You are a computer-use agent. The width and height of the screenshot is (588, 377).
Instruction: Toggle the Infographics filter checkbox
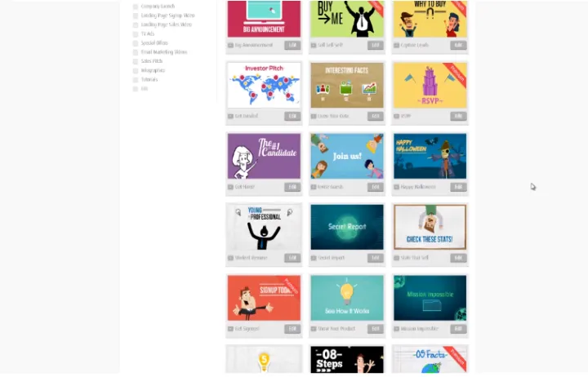click(136, 71)
